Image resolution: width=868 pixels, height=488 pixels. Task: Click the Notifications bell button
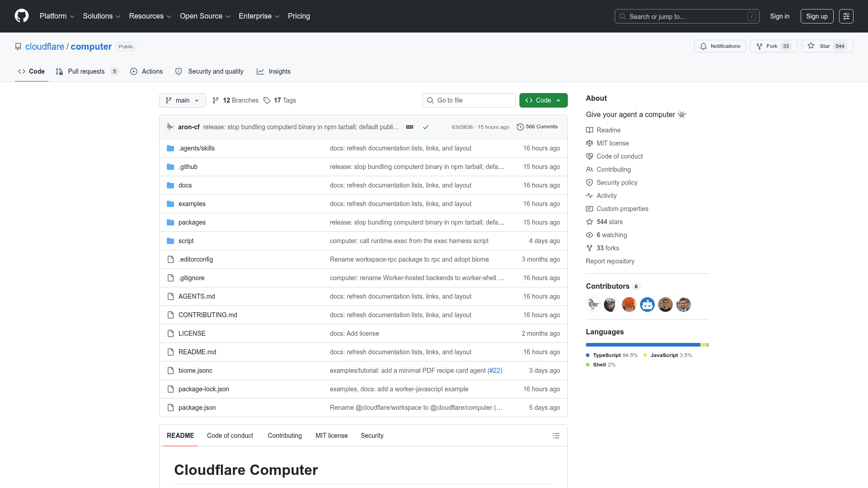tap(720, 46)
